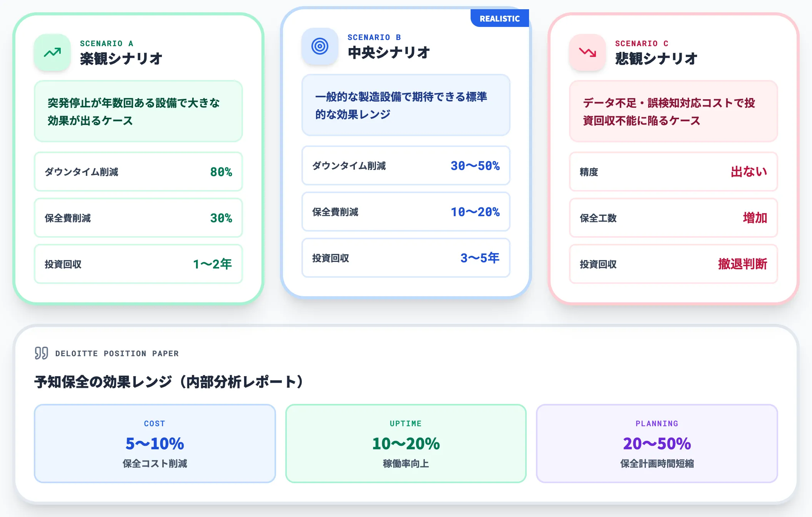Select the blue bullseye icon in Scenario B
The height and width of the screenshot is (517, 812).
[320, 46]
